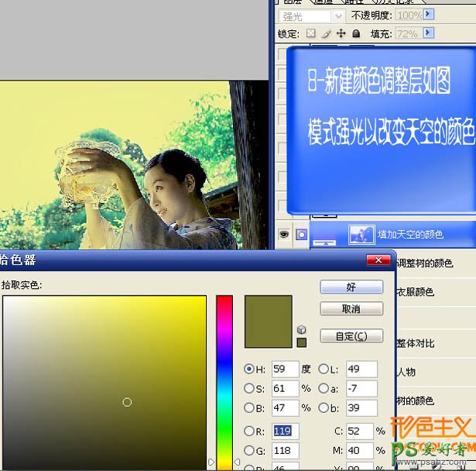This screenshot has height=471, width=476.
Task: Click the layer mask icon beside the eye
Action: pyautogui.click(x=302, y=234)
